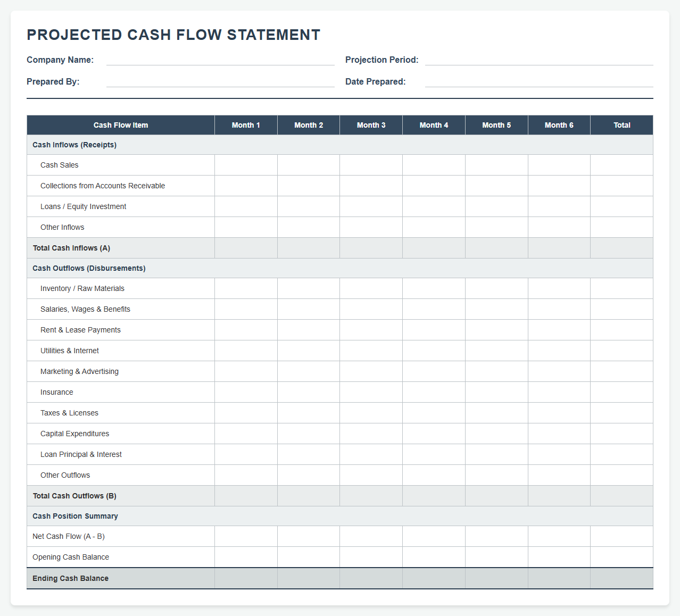
Task: Click the 'Other Inflows' row label
Action: pos(62,227)
